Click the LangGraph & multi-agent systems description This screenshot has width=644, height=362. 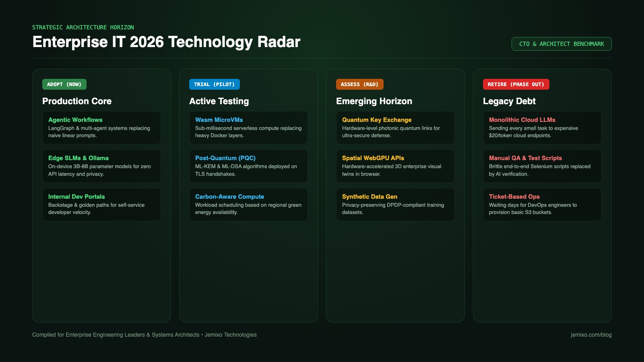[x=99, y=132]
